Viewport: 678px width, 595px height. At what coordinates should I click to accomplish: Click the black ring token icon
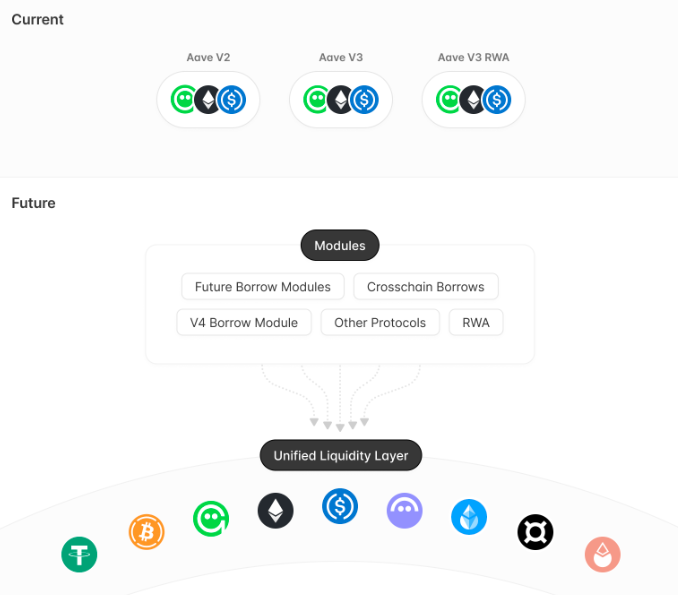click(535, 532)
